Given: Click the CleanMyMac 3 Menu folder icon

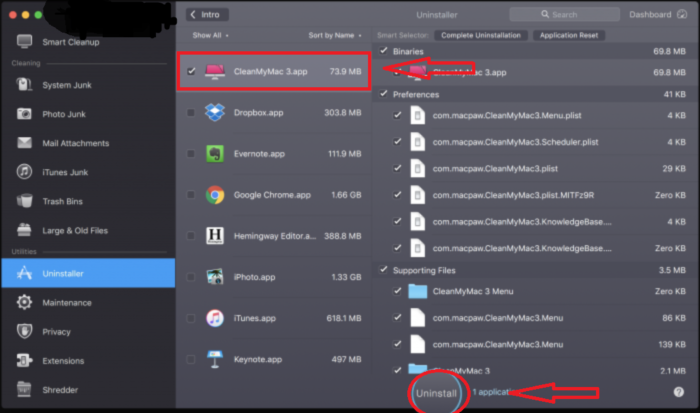Looking at the screenshot, I should pos(418,291).
